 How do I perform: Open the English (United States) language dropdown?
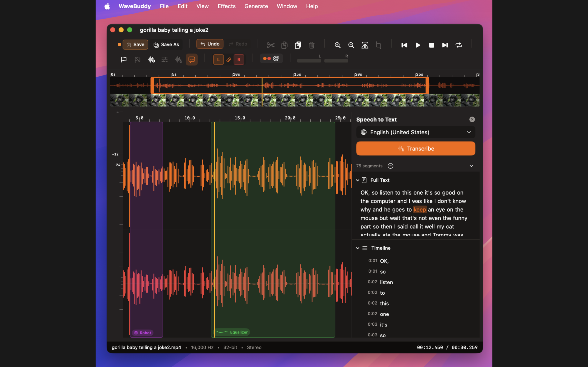click(x=415, y=132)
